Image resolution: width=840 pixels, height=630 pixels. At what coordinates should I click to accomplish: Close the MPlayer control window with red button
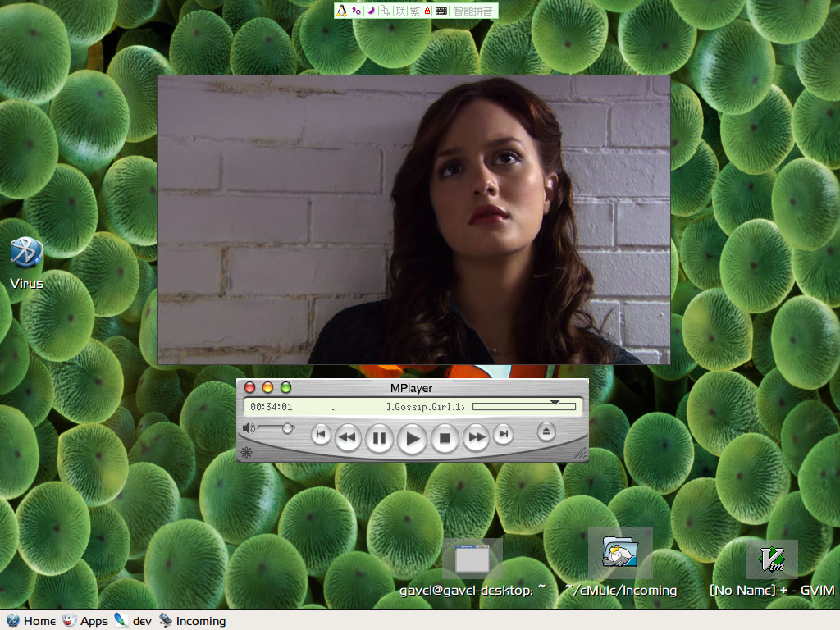click(x=249, y=387)
